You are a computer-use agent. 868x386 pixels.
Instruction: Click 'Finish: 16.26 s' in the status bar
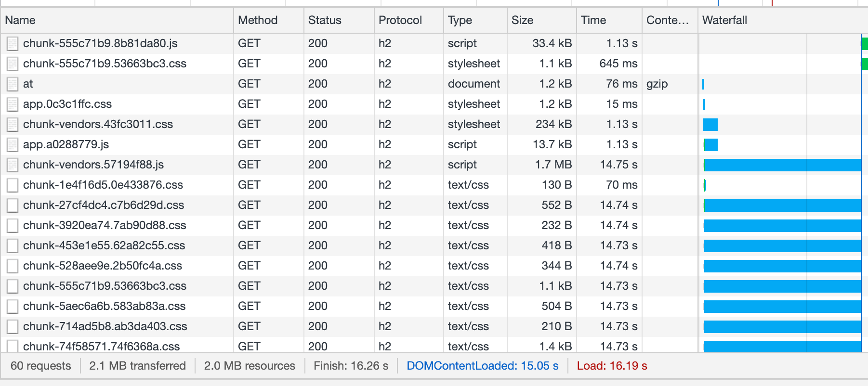coord(351,366)
